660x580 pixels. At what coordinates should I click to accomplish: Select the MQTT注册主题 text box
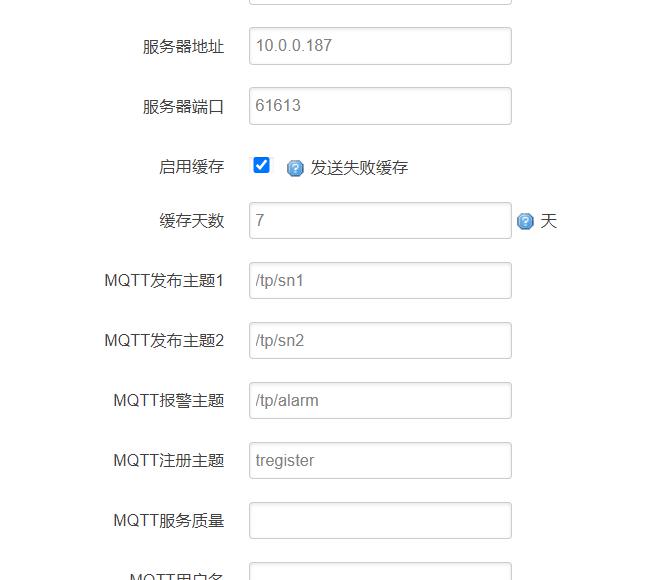[380, 461]
